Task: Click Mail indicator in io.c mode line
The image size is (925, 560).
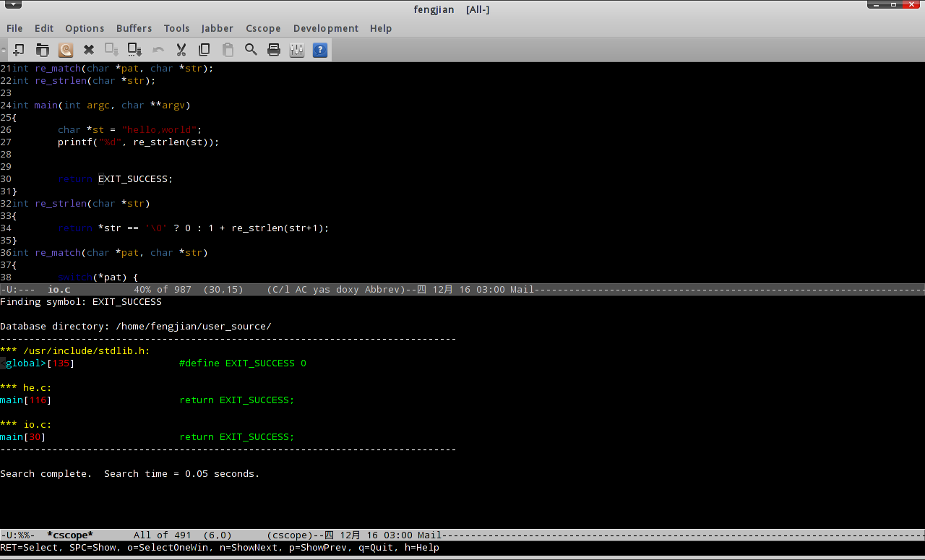Action: coord(522,289)
